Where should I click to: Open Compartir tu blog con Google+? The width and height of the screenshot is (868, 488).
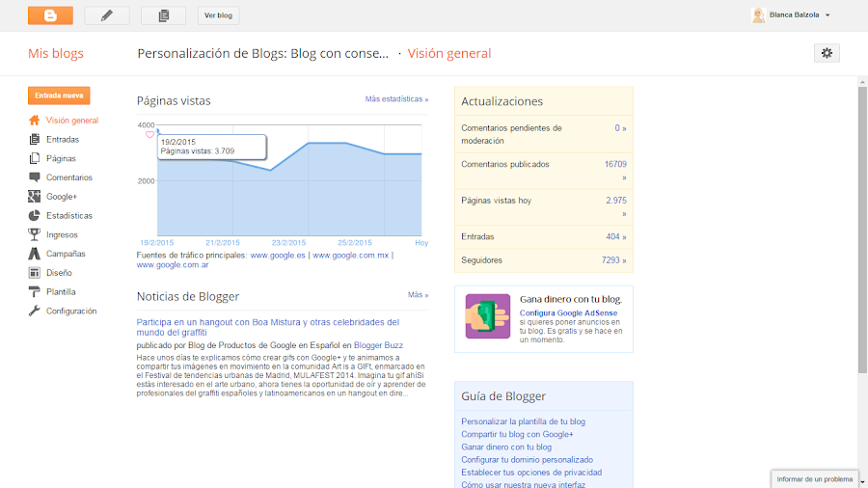click(517, 434)
